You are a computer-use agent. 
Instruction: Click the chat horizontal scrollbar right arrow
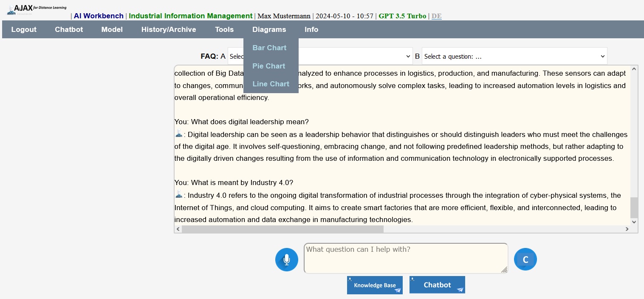pyautogui.click(x=627, y=229)
